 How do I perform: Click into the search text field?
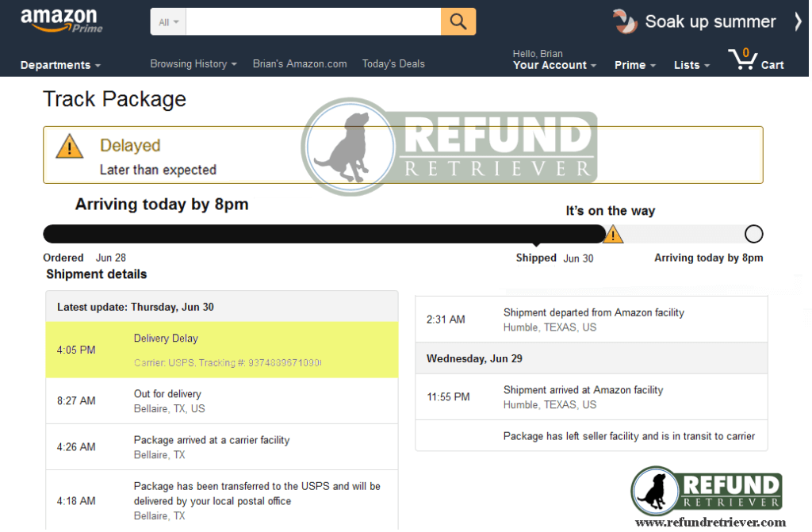tap(313, 21)
